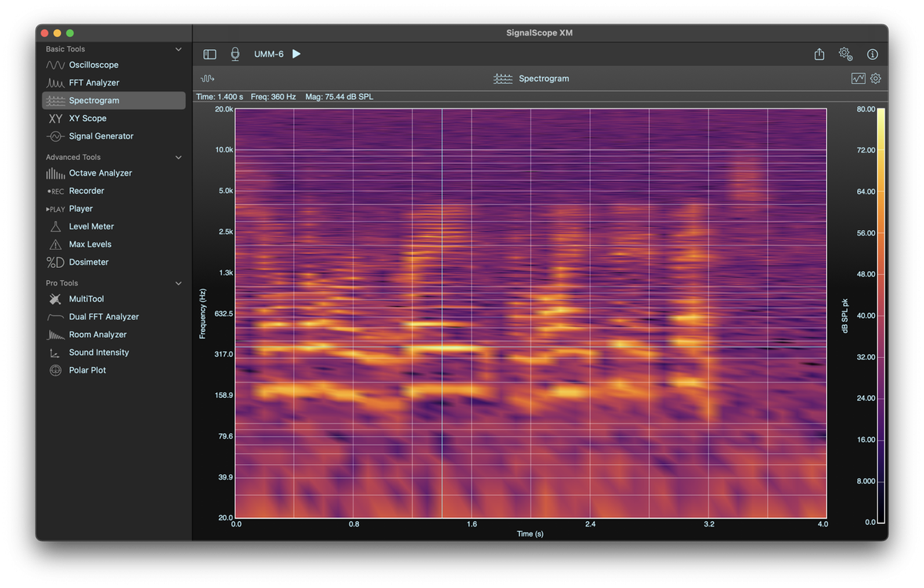The width and height of the screenshot is (924, 588).
Task: Select FFT Analyzer in sidebar
Action: tap(94, 83)
